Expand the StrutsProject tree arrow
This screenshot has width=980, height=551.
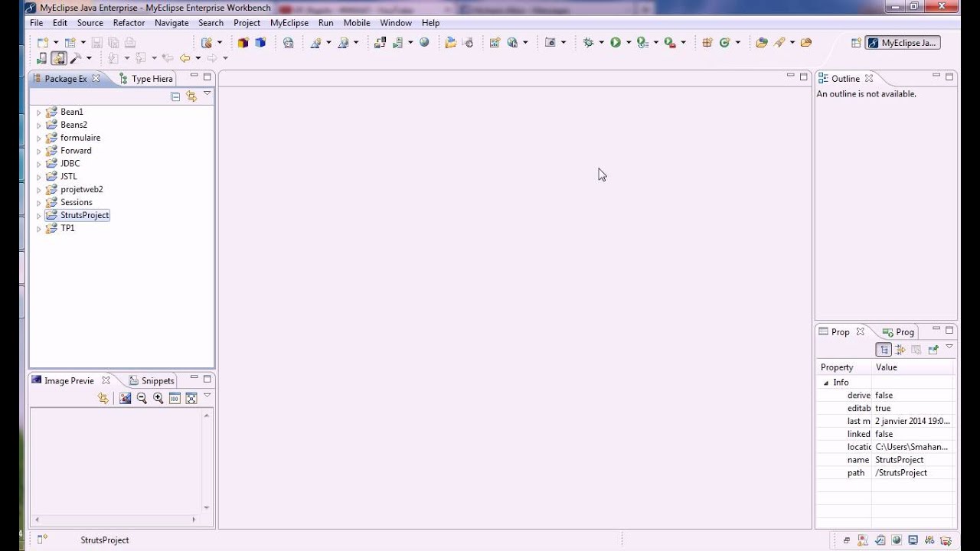point(39,216)
